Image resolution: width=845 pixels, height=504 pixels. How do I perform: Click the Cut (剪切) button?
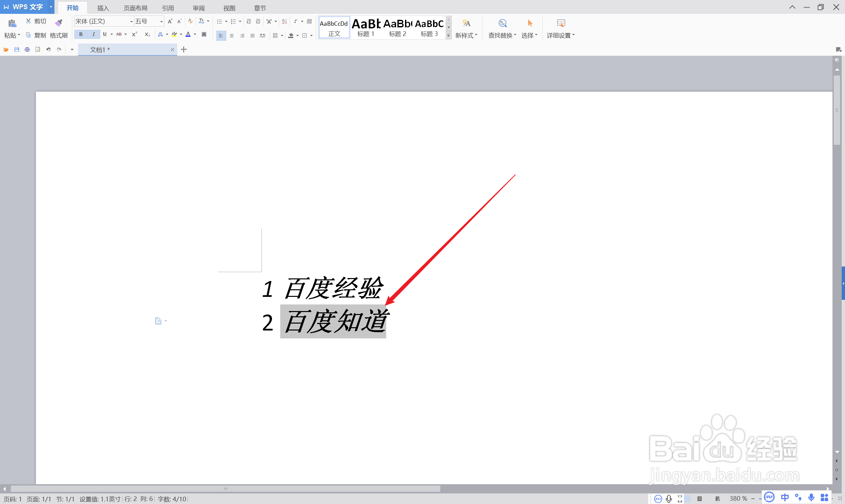pyautogui.click(x=36, y=21)
